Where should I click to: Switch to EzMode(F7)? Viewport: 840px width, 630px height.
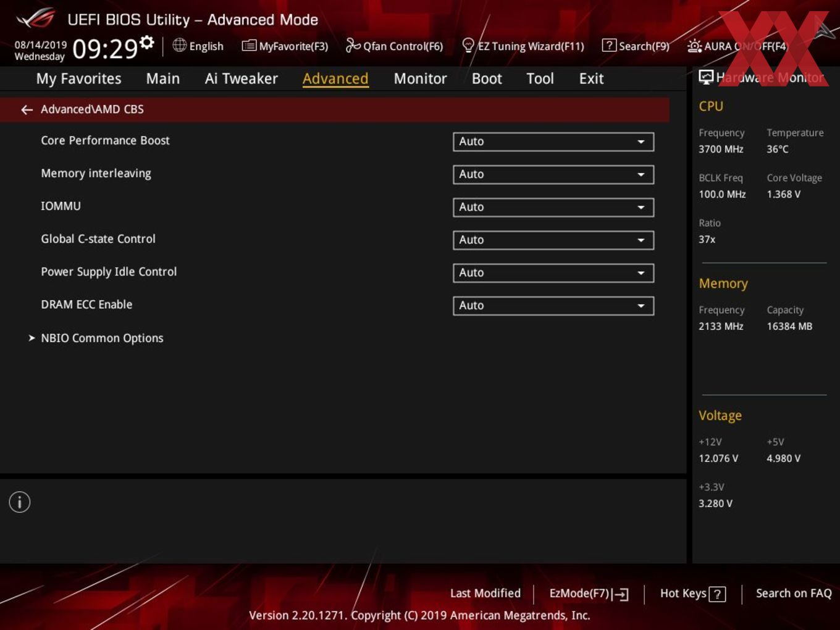click(589, 594)
